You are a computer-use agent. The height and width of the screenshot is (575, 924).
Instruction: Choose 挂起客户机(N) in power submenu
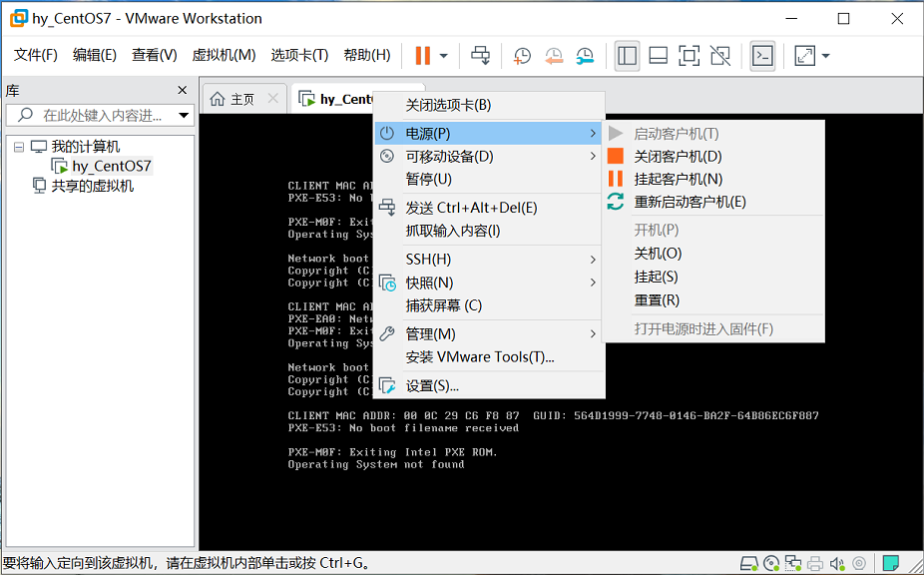pyautogui.click(x=713, y=179)
